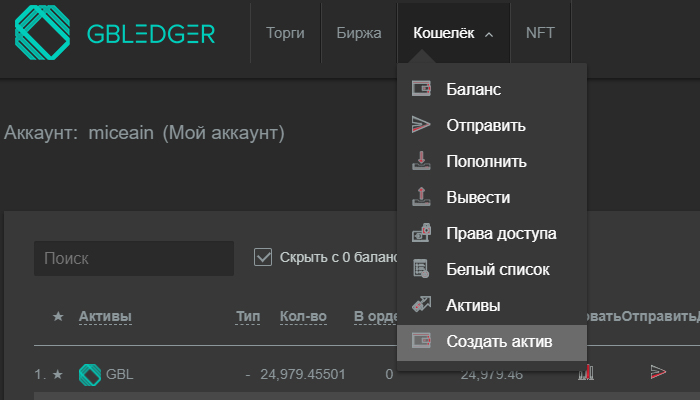Select Пополнить from wallet menu
The width and height of the screenshot is (700, 400).
coord(492,161)
